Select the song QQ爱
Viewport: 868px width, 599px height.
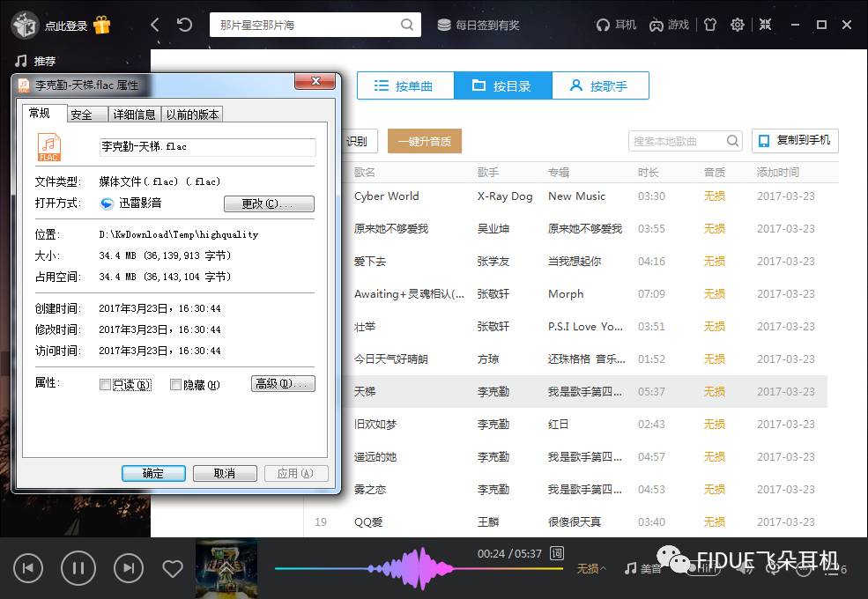[x=368, y=522]
